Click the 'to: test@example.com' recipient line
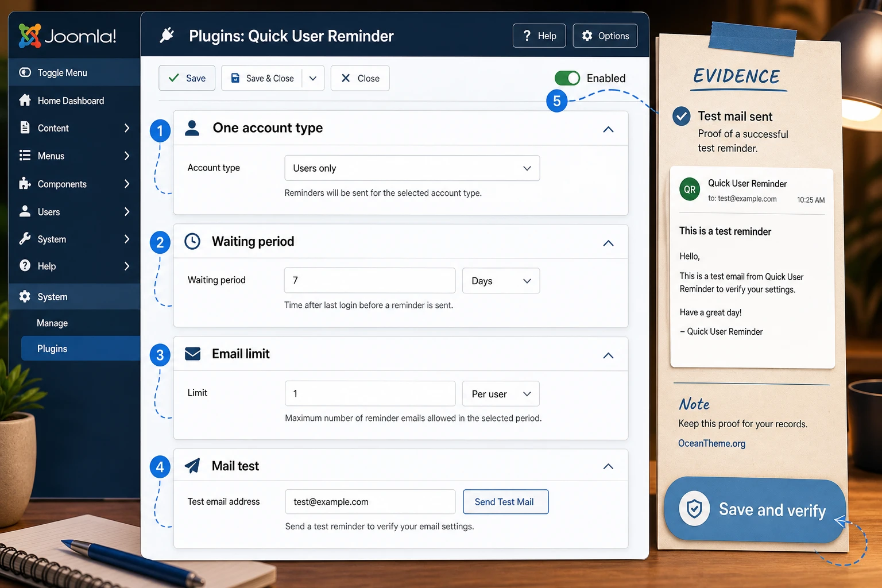 [742, 199]
